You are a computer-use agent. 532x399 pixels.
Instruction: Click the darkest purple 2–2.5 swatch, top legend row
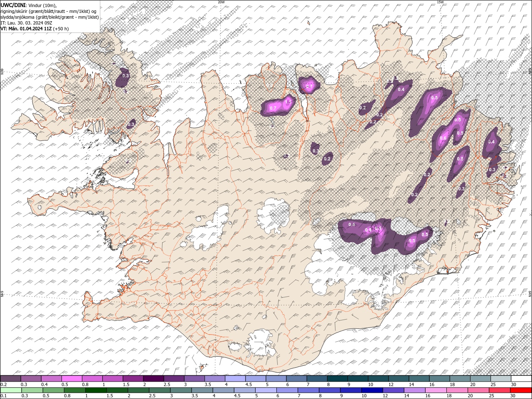[x=153, y=379]
